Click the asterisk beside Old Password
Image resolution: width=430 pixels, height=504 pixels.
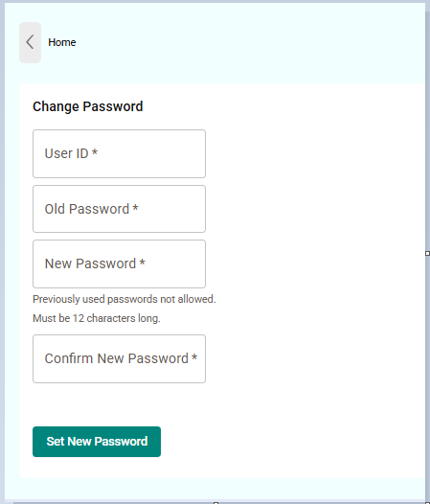[x=136, y=207]
